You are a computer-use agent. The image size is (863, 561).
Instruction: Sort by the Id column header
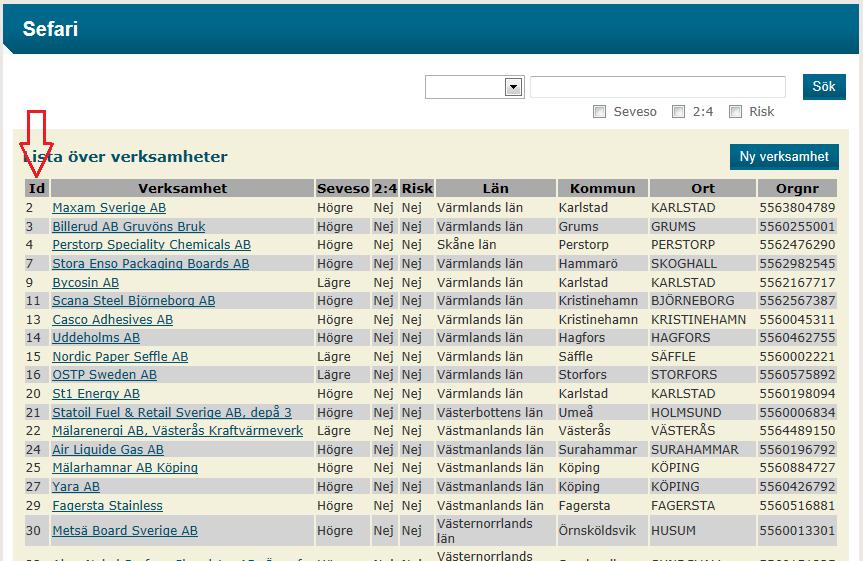point(37,188)
